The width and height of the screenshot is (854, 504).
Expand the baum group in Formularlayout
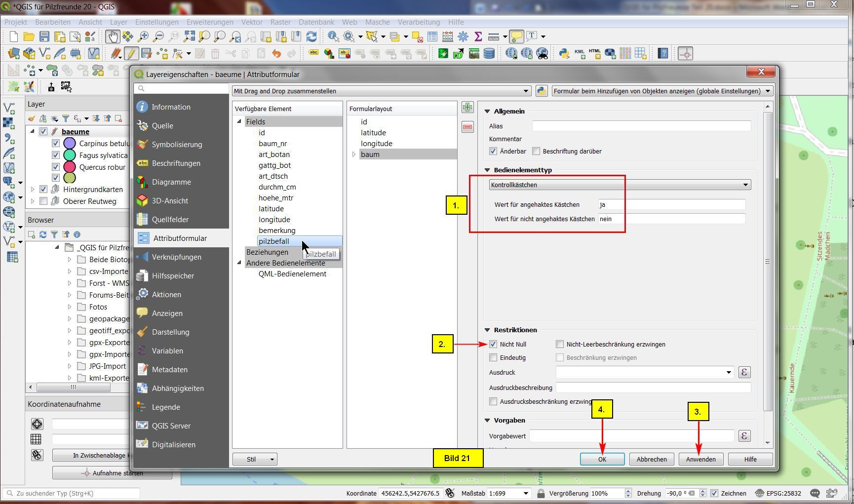pos(353,155)
